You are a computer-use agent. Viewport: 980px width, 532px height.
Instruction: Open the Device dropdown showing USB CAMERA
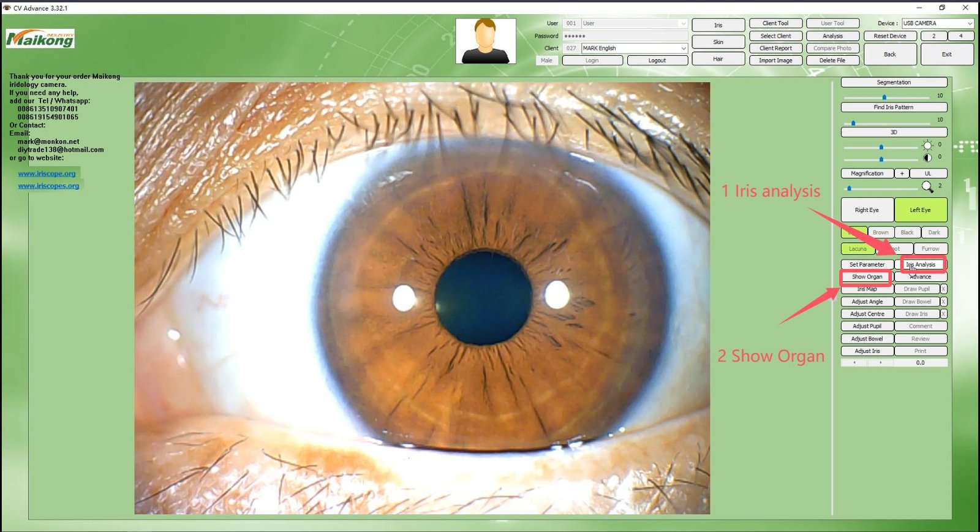tap(969, 23)
